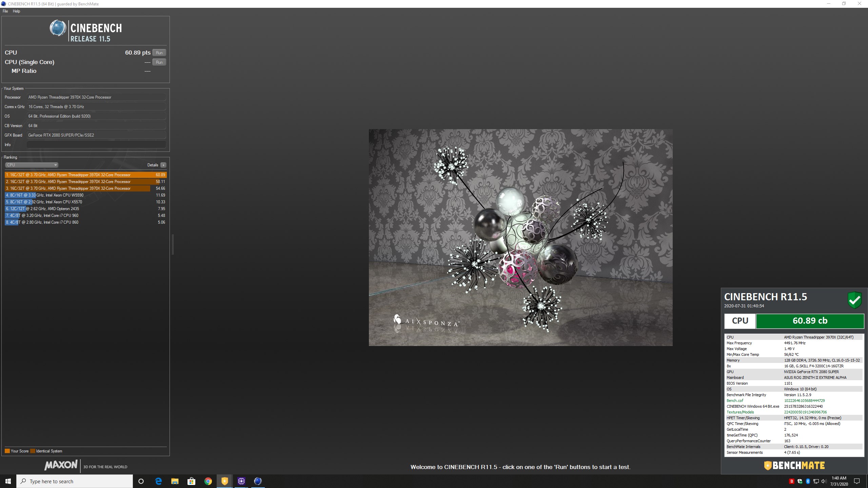Open File Explorer from taskbar
This screenshot has width=868, height=488.
[175, 481]
